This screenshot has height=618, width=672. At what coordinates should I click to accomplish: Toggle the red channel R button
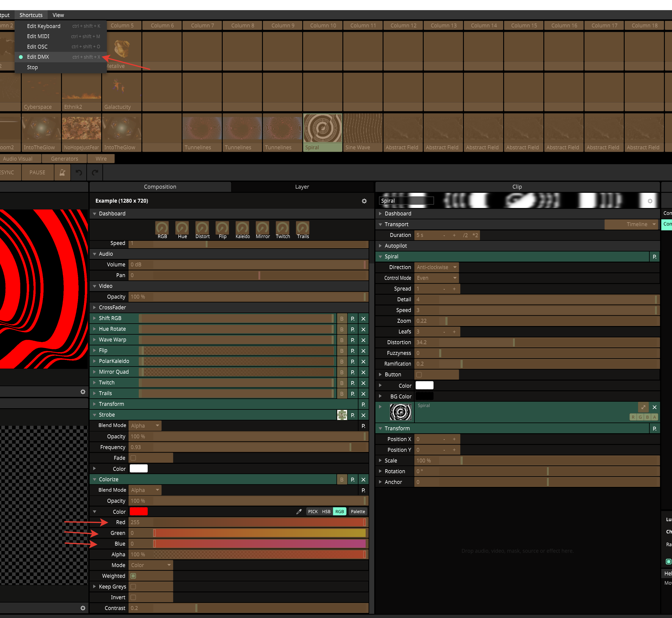click(633, 417)
